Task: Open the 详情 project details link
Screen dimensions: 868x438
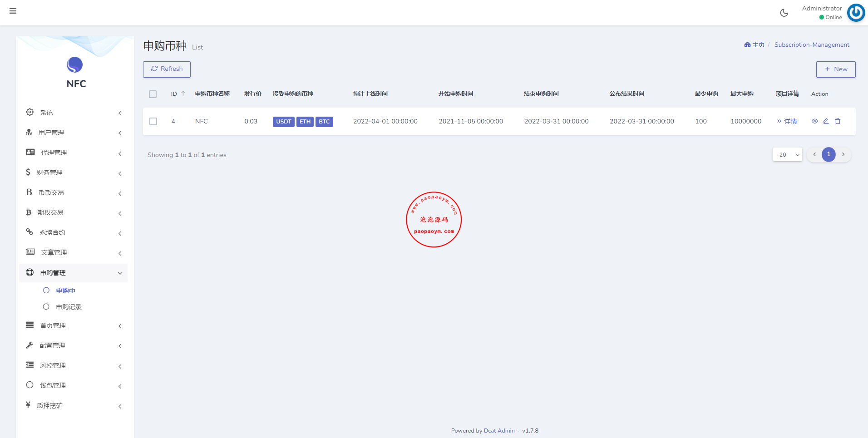Action: pyautogui.click(x=787, y=121)
